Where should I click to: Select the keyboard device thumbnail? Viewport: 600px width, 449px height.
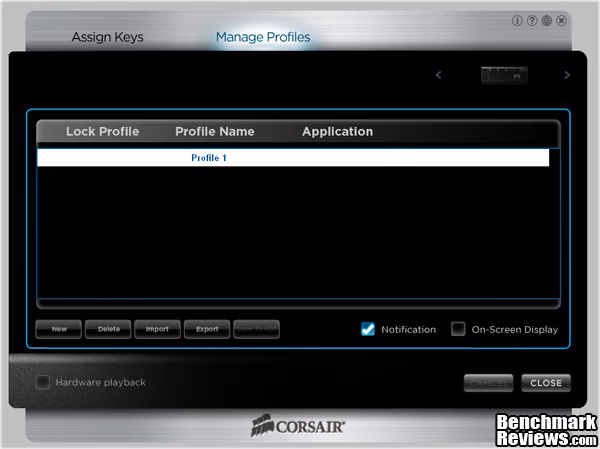click(x=504, y=75)
